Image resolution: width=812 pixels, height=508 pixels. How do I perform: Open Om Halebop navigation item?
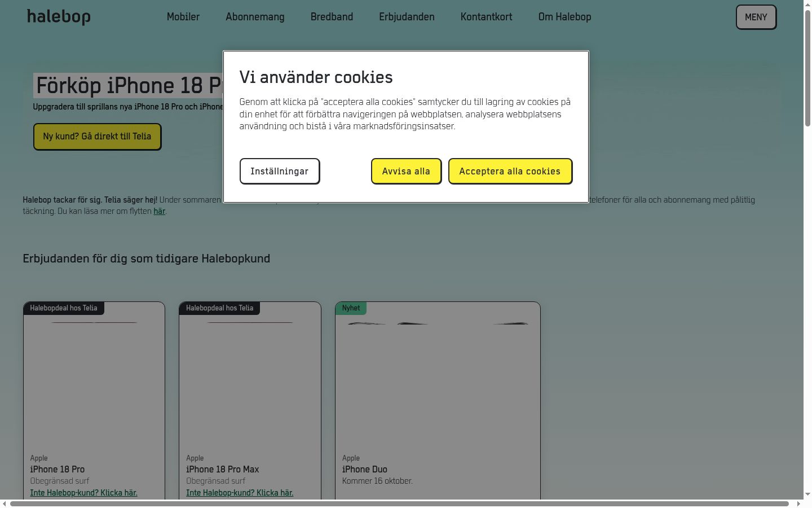point(565,17)
